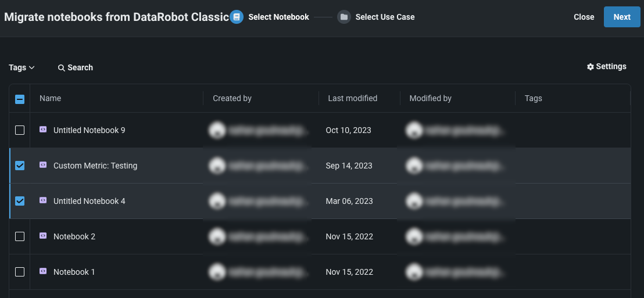
Task: Click the notebook icon beside Notebook 1
Action: pyautogui.click(x=43, y=272)
